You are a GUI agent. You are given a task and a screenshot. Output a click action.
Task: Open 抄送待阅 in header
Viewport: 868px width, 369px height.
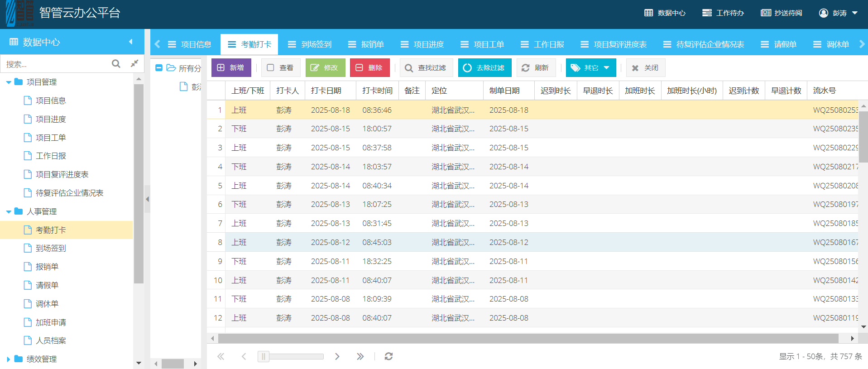782,13
